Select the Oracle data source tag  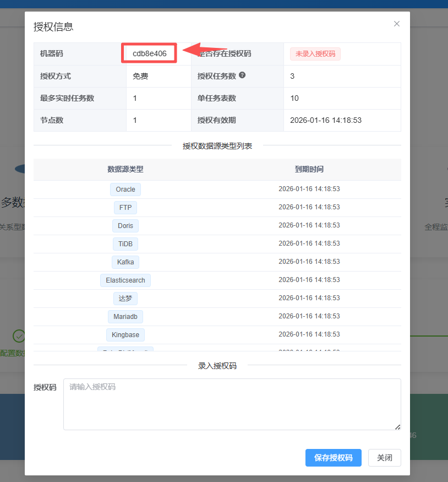[125, 189]
